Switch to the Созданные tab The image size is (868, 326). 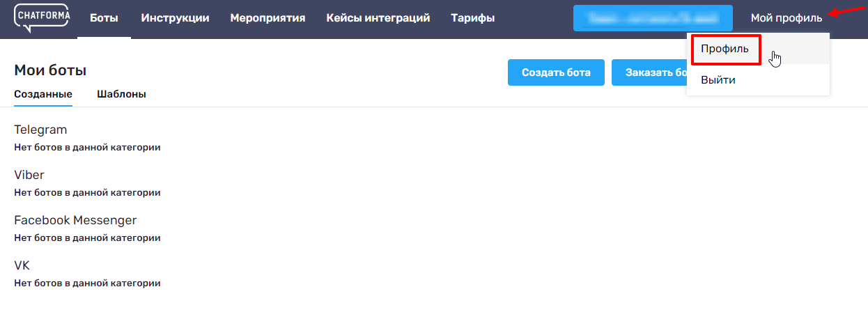pyautogui.click(x=43, y=94)
